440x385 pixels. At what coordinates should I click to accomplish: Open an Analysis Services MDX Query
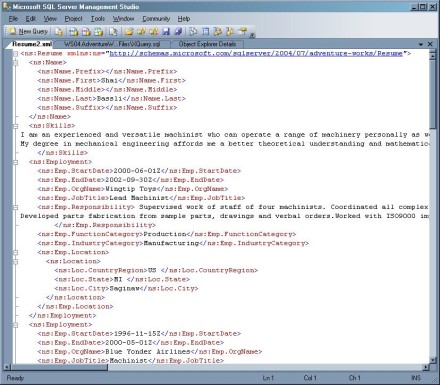tap(73, 32)
